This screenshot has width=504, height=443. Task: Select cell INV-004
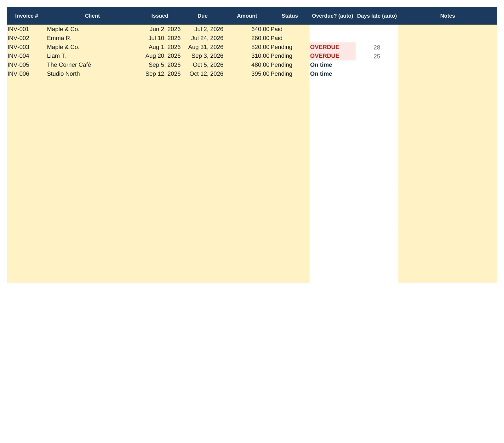click(x=27, y=56)
